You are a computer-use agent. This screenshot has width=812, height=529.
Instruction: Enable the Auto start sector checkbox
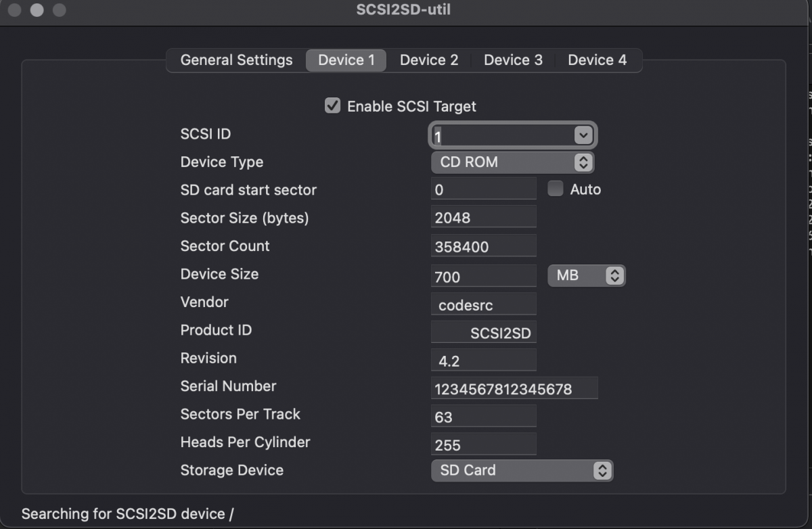pyautogui.click(x=555, y=189)
